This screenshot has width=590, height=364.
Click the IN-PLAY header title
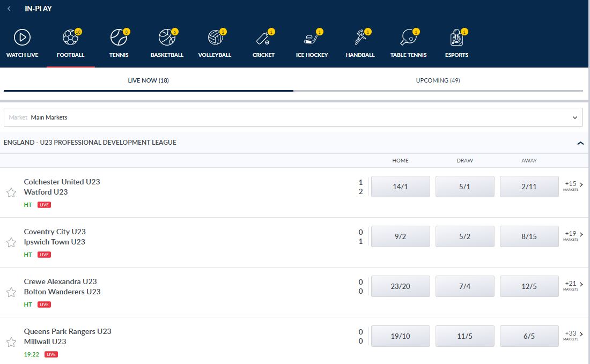(x=38, y=9)
